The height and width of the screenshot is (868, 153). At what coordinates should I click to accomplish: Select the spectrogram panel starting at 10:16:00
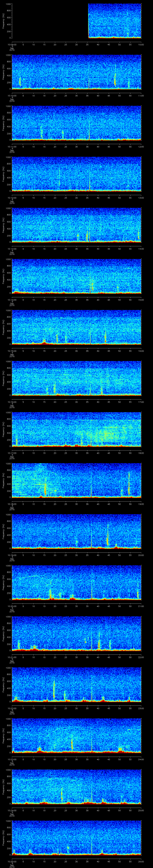click(x=76, y=378)
